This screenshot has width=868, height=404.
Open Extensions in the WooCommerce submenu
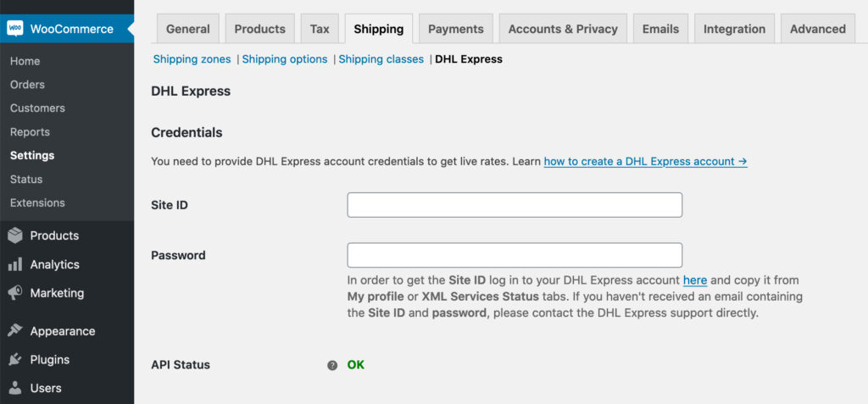[x=37, y=202]
